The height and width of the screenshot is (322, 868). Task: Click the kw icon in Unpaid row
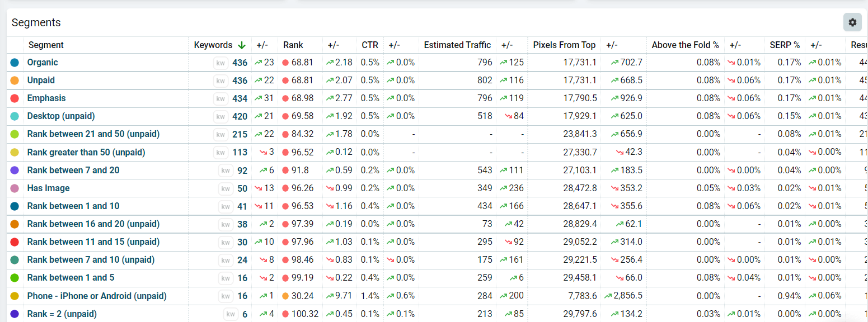tap(220, 81)
